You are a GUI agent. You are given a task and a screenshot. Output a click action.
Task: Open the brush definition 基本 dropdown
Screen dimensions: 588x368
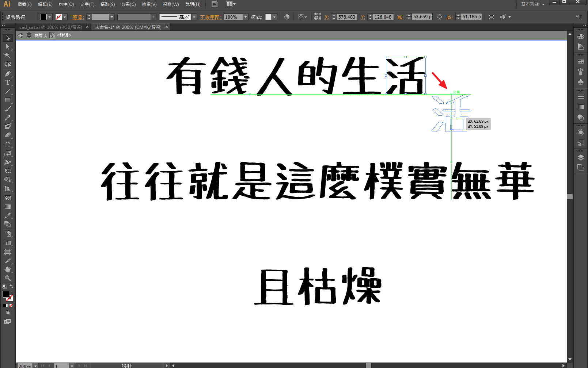point(194,17)
